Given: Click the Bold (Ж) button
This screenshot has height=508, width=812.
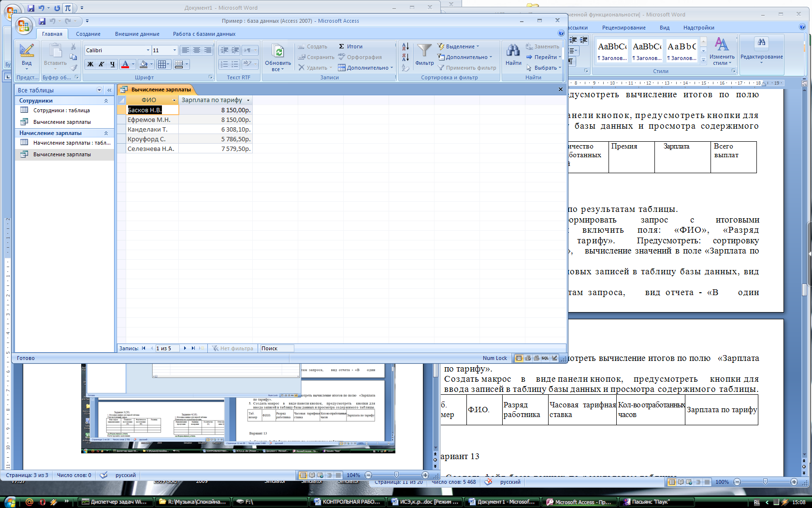Looking at the screenshot, I should [x=90, y=64].
